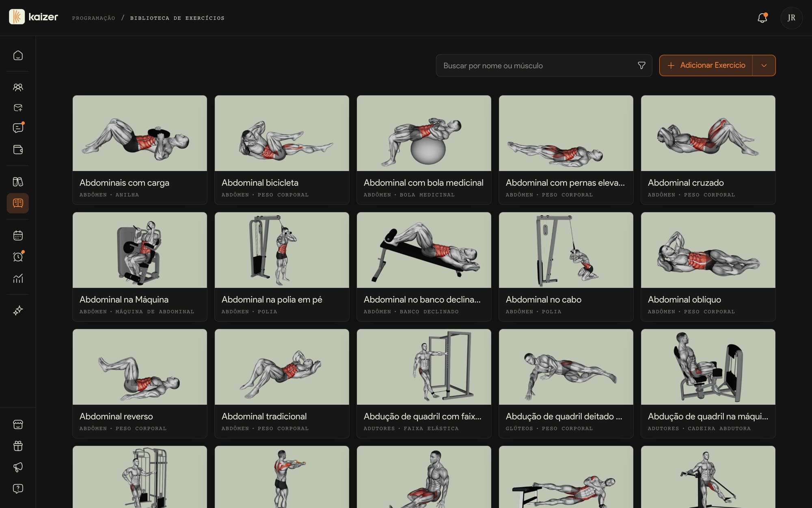The width and height of the screenshot is (812, 508).
Task: Click the Adicionar Exercício button
Action: (706, 65)
